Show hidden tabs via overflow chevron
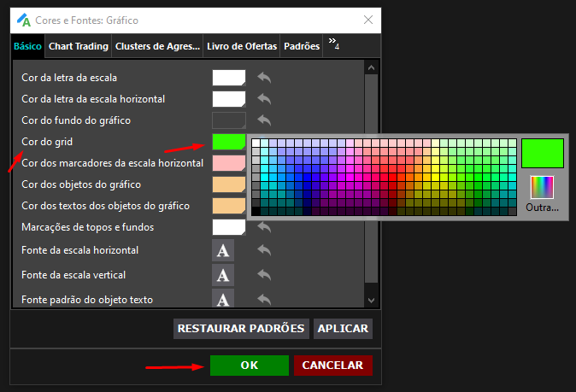Screen dimensions: 576x392 [334, 44]
